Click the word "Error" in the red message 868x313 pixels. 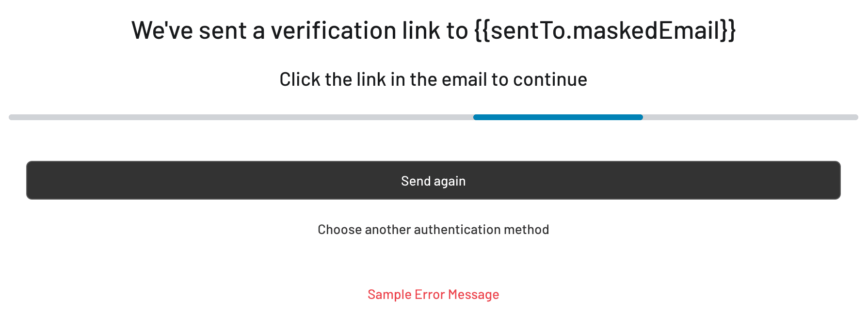pyautogui.click(x=430, y=295)
